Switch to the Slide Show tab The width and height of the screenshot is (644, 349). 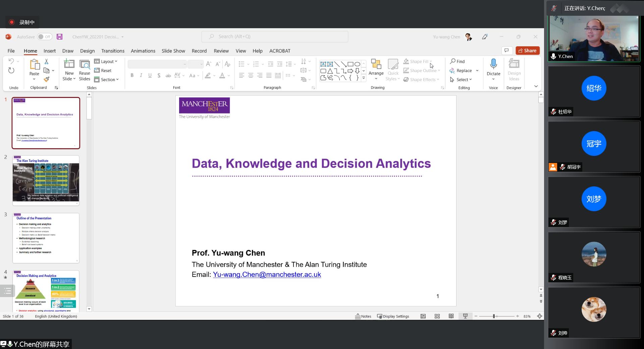[x=173, y=51]
